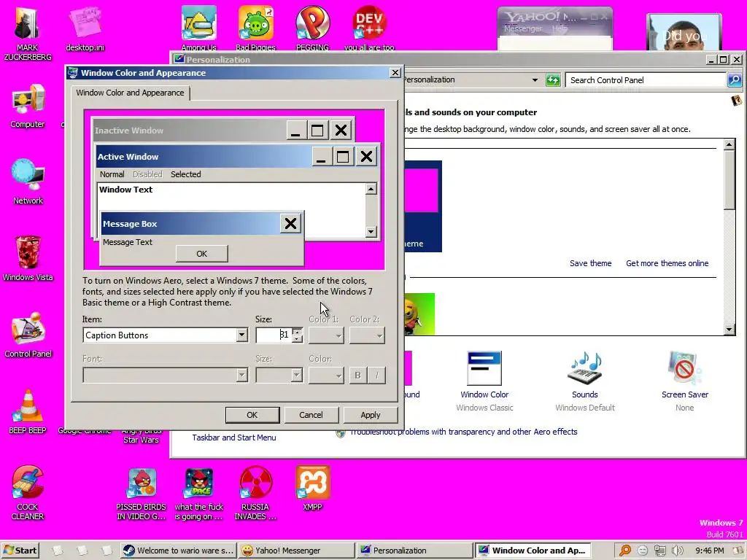Open the Angry Birds Space desktop icon
Screen dimensions: 747x560
tap(198, 494)
